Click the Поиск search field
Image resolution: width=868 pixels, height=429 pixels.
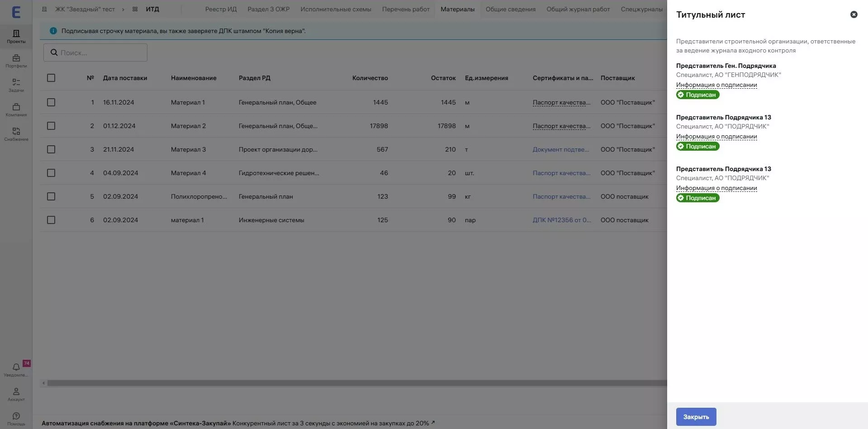tap(95, 52)
